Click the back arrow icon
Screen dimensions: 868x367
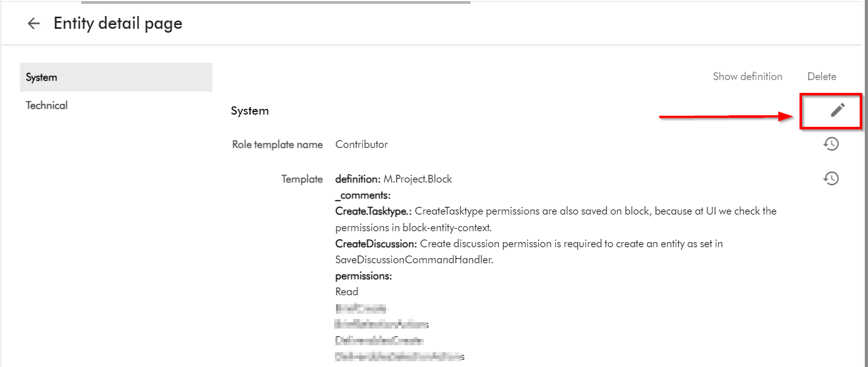pyautogui.click(x=33, y=24)
